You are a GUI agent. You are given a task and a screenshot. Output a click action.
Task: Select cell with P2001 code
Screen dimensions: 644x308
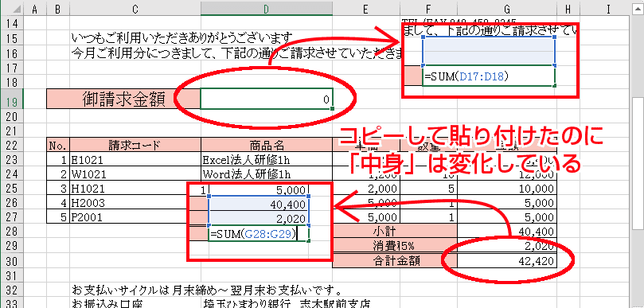point(135,216)
